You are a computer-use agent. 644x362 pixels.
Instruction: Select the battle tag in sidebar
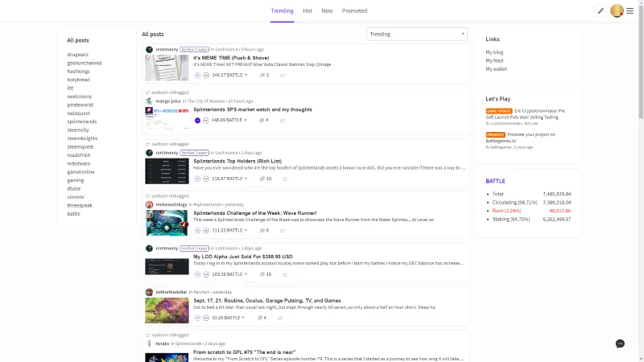[x=74, y=214]
